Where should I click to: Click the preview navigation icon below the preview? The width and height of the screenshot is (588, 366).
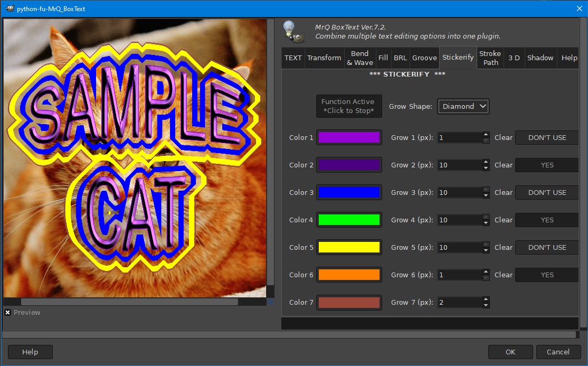[270, 302]
